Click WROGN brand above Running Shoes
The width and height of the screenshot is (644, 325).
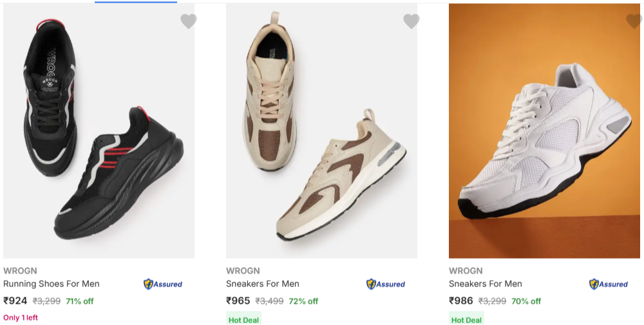[x=20, y=271]
